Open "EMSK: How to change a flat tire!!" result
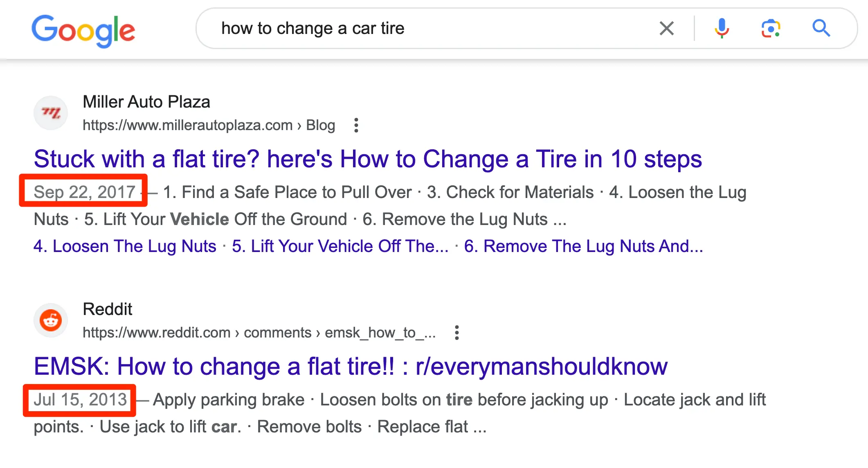 351,367
